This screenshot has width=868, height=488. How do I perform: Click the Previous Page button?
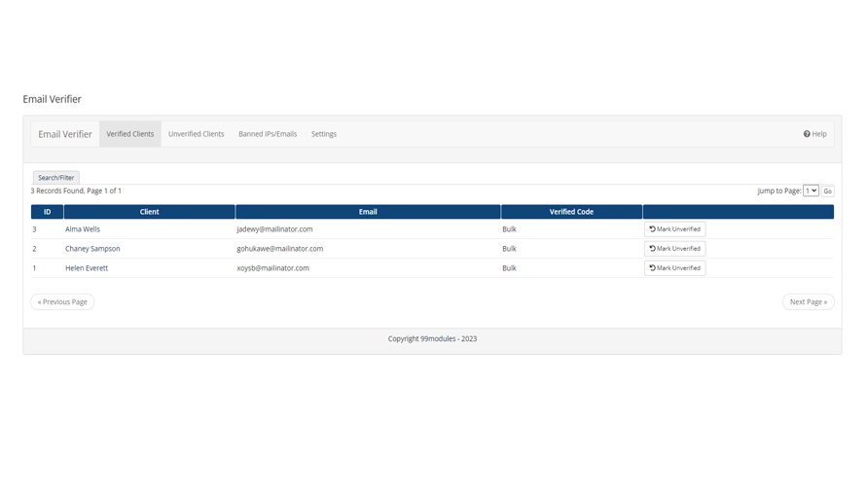pyautogui.click(x=62, y=302)
